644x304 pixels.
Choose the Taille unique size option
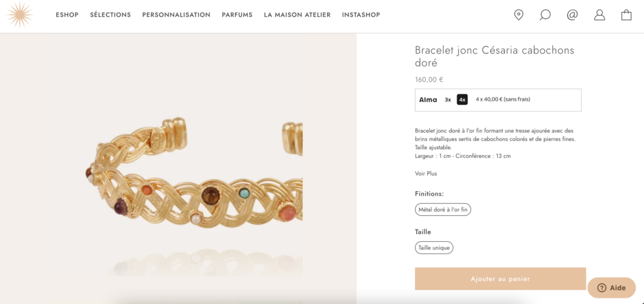434,248
